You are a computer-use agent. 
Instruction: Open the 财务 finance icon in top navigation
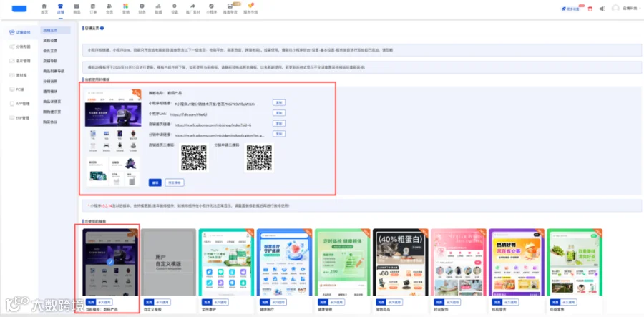tap(142, 8)
